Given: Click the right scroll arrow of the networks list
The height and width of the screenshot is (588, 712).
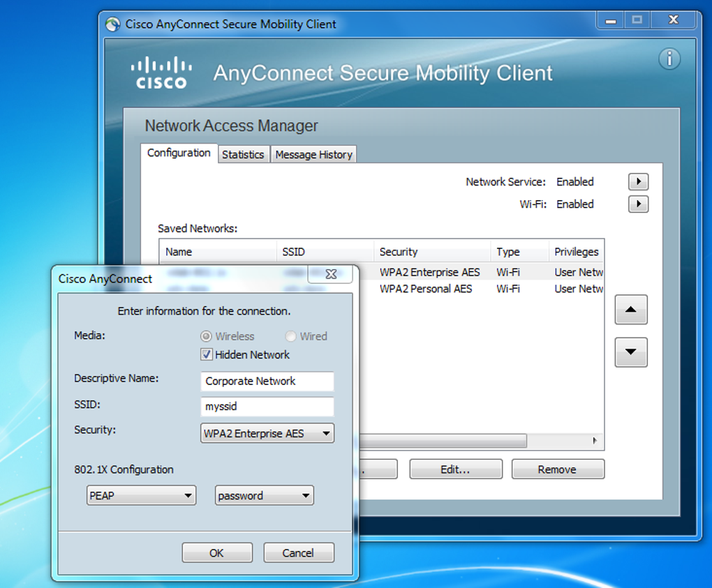Looking at the screenshot, I should pyautogui.click(x=595, y=441).
